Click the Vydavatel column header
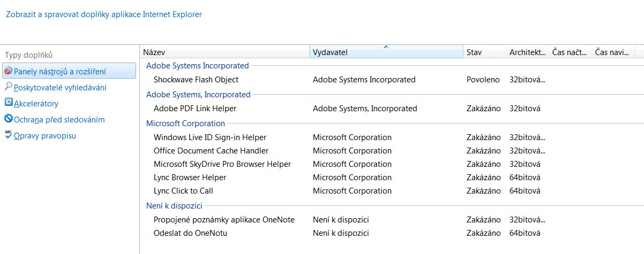Screen dimensions: 644x254 point(386,52)
